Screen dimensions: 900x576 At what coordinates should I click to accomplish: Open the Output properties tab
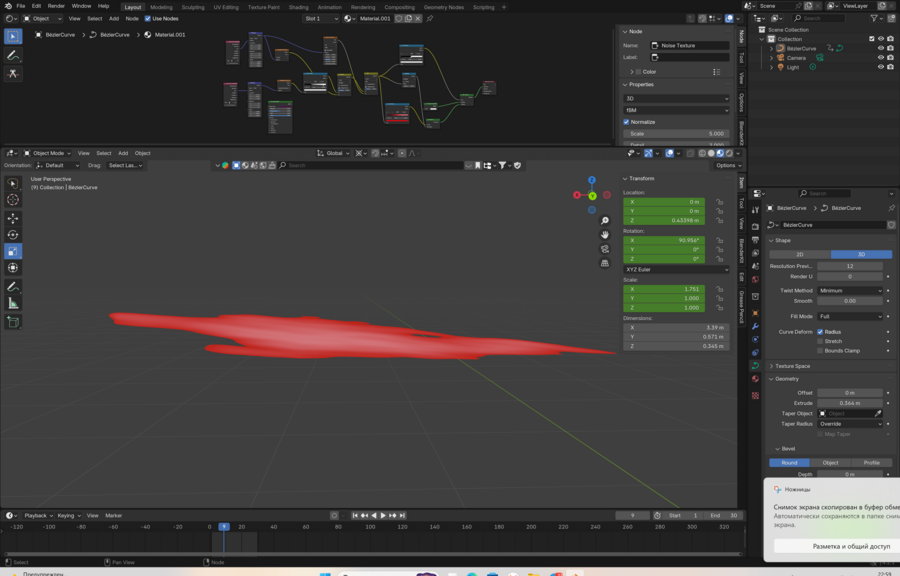point(755,240)
